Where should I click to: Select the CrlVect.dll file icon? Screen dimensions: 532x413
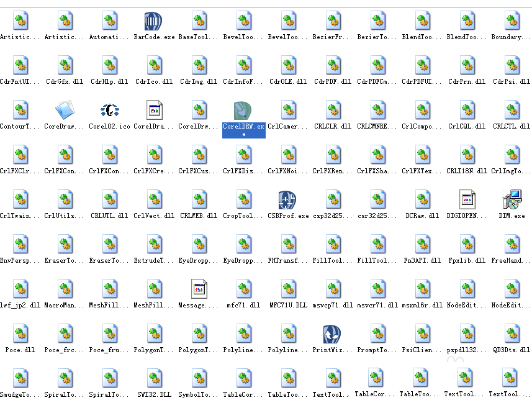[155, 199]
